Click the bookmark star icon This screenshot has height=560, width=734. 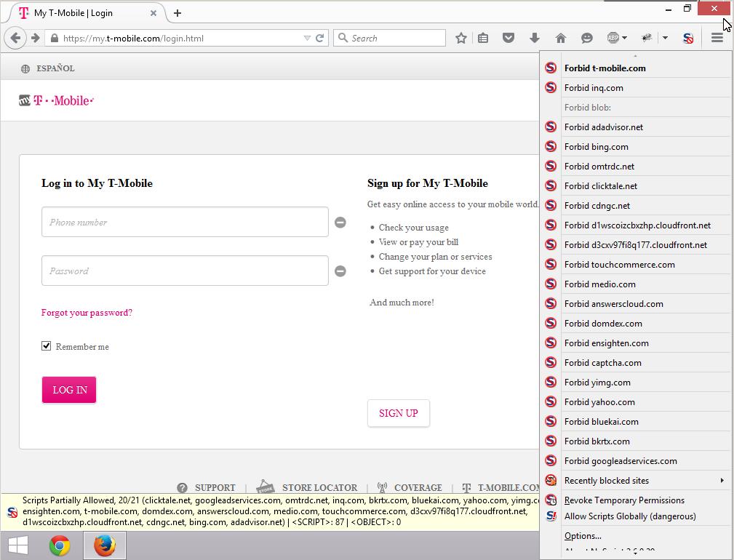[x=460, y=39]
